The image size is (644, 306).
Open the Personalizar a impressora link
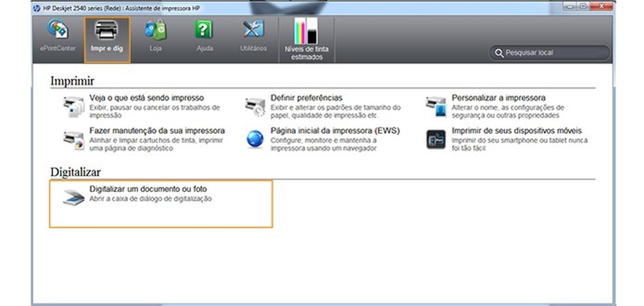[x=499, y=98]
